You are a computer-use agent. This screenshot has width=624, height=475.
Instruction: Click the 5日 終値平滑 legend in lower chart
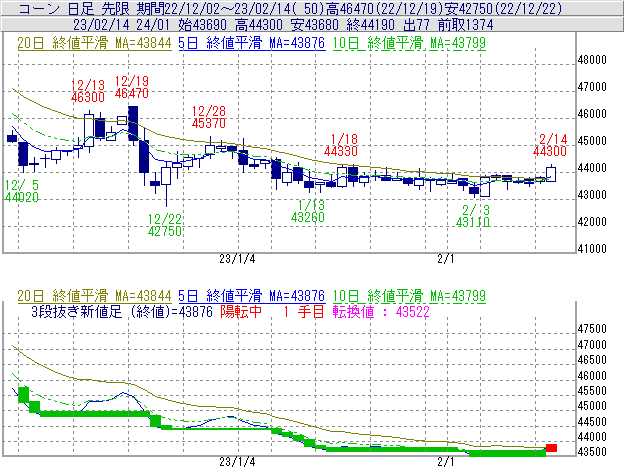(x=252, y=296)
